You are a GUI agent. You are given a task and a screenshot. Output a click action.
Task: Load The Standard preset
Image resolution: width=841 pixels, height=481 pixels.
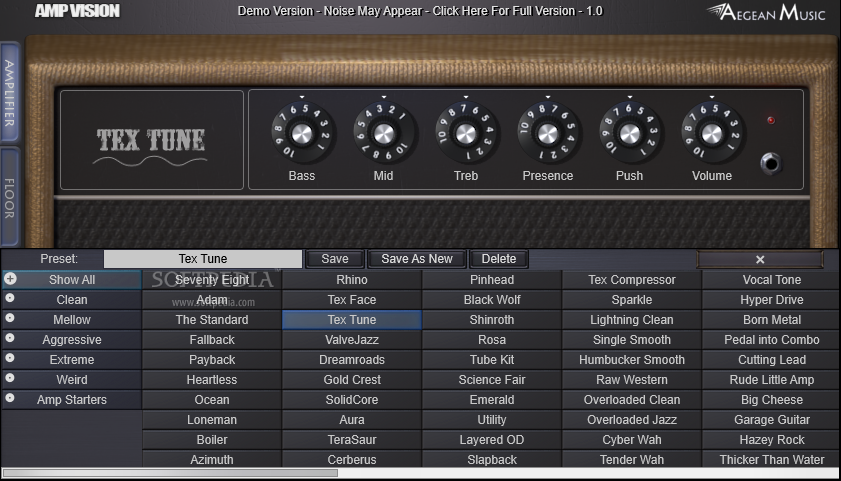point(212,320)
